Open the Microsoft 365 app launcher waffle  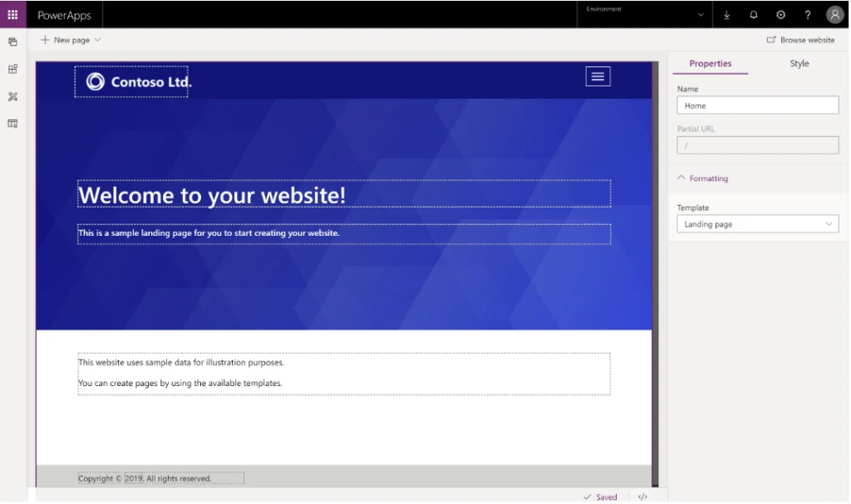coord(12,14)
